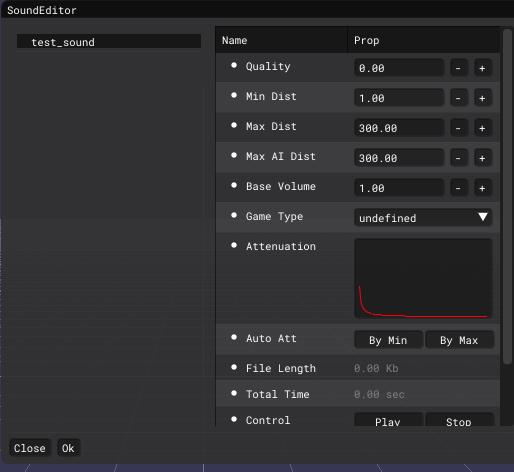Decrease Base Volume with the minus button

point(459,188)
